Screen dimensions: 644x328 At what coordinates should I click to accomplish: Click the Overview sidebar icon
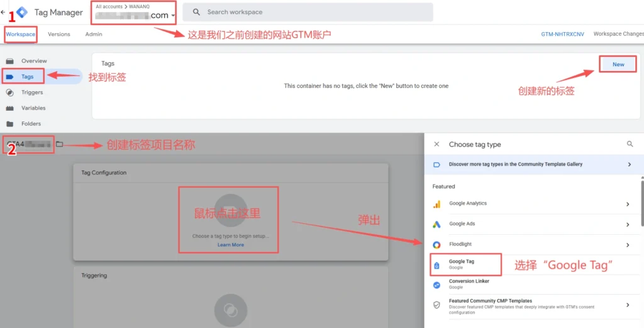10,61
